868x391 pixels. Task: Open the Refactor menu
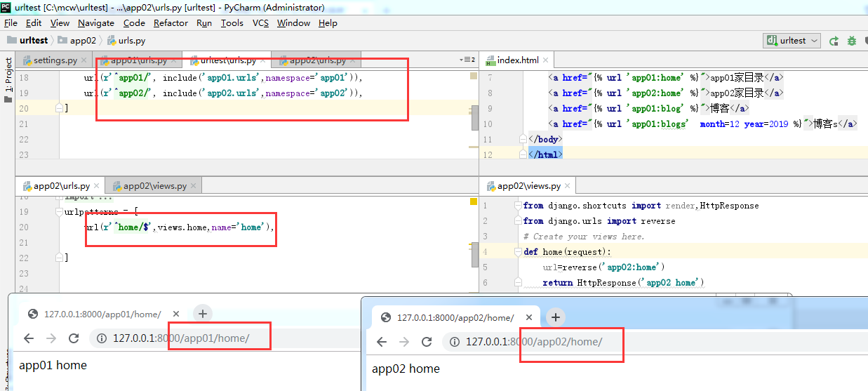coord(171,22)
